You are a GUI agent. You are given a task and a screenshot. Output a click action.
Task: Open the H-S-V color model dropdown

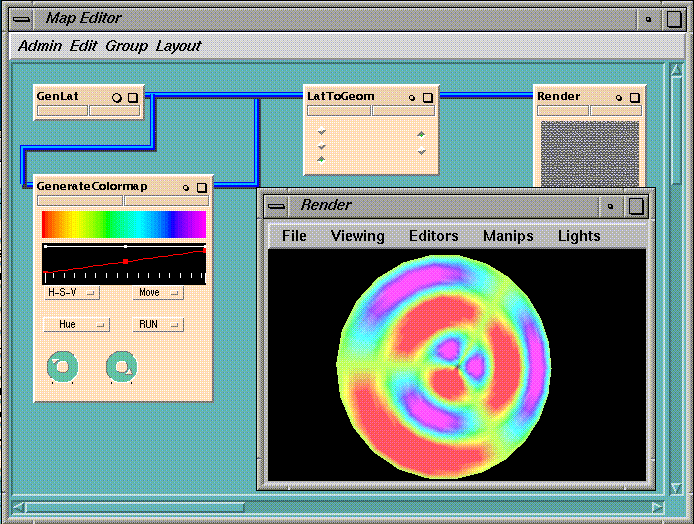[73, 293]
